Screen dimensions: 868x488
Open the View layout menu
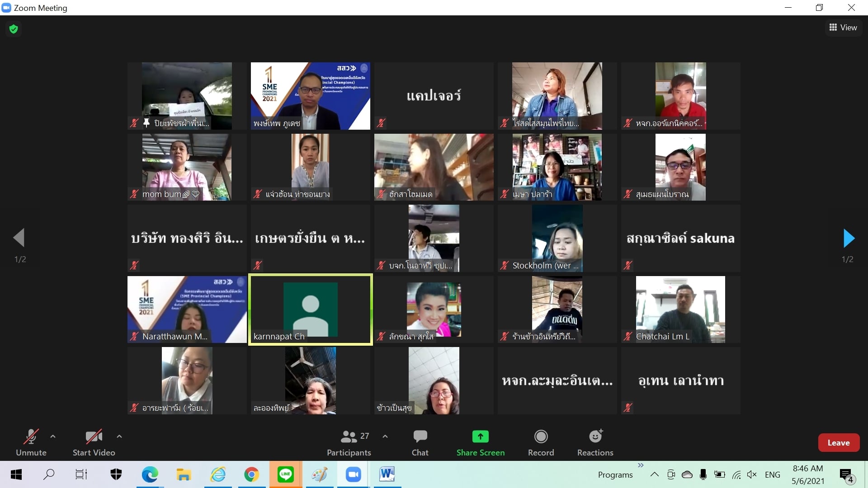coord(843,28)
